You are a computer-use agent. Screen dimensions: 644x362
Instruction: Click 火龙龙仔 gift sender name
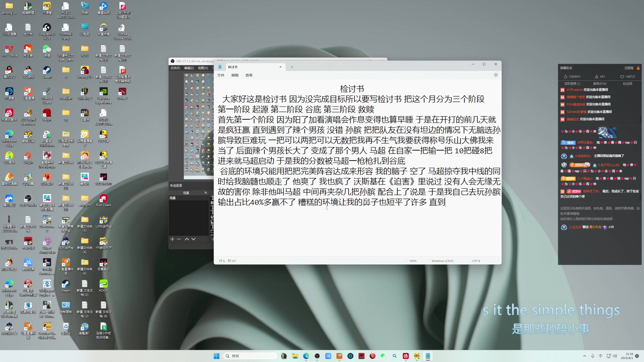coord(575,227)
